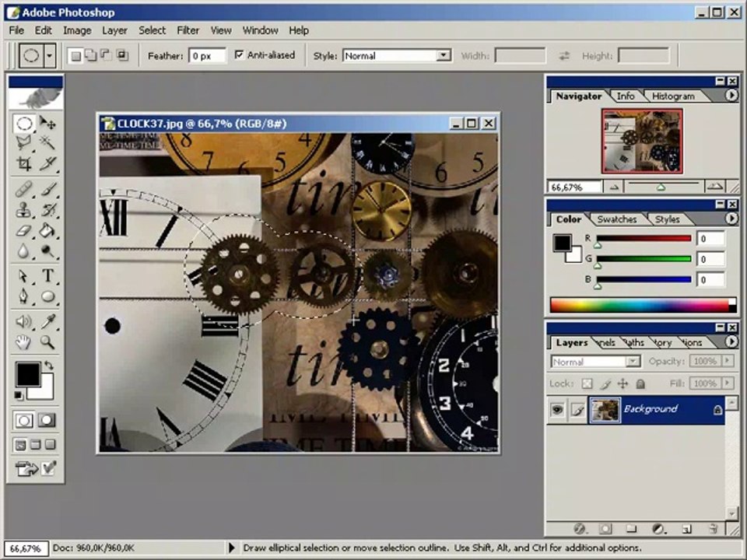Open the Opacity slider arrow
The image size is (747, 560).
728,362
